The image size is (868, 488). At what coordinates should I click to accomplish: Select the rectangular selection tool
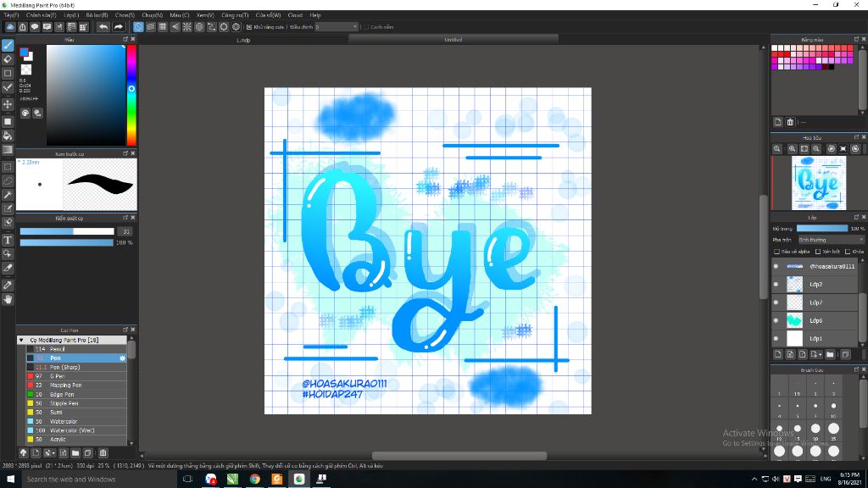pyautogui.click(x=8, y=167)
